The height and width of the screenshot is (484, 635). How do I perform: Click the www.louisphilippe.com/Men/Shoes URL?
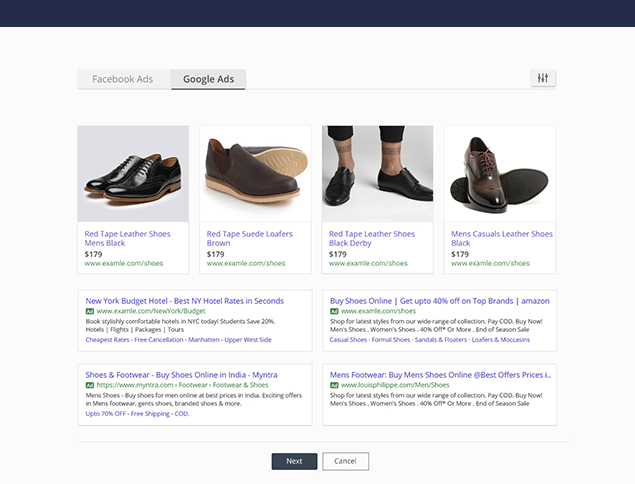pyautogui.click(x=395, y=385)
